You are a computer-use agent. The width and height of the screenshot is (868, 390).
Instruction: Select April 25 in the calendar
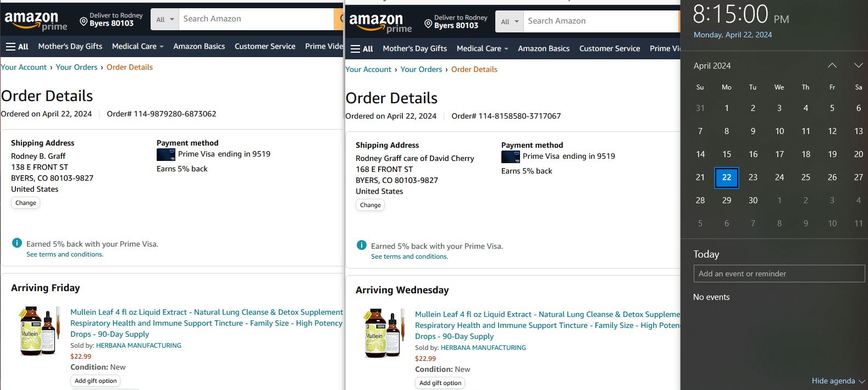pos(805,177)
